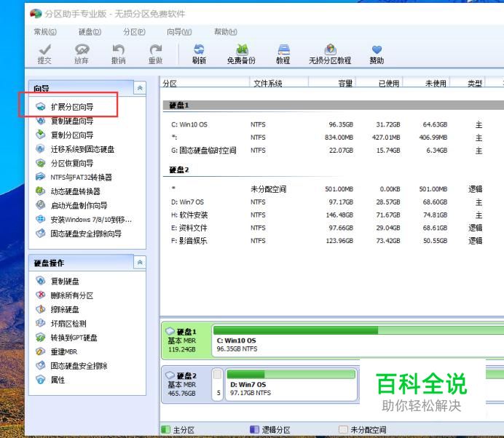The height and width of the screenshot is (438, 504).
Task: Select partition row G: 固态硬盘临时空间
Action: [x=334, y=151]
